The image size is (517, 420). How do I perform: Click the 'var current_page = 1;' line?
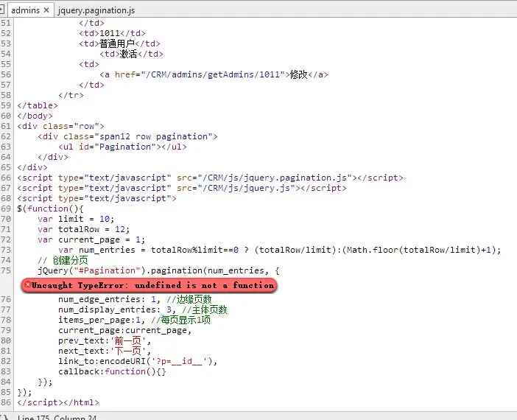(91, 239)
